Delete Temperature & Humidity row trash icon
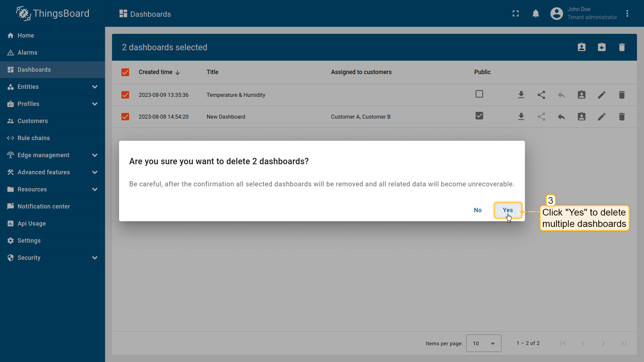Image resolution: width=644 pixels, height=362 pixels. [x=622, y=95]
